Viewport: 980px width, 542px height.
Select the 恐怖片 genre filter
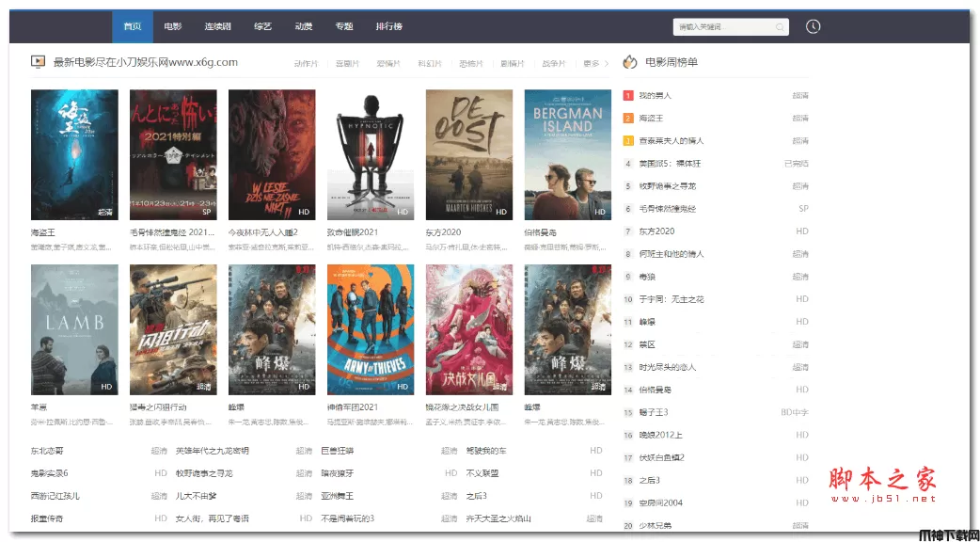click(469, 61)
